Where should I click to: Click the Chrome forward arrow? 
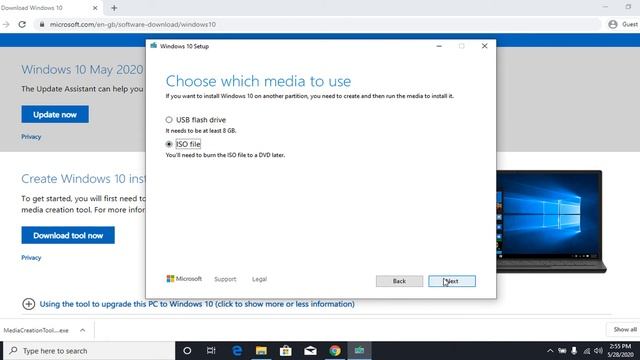[6, 24]
